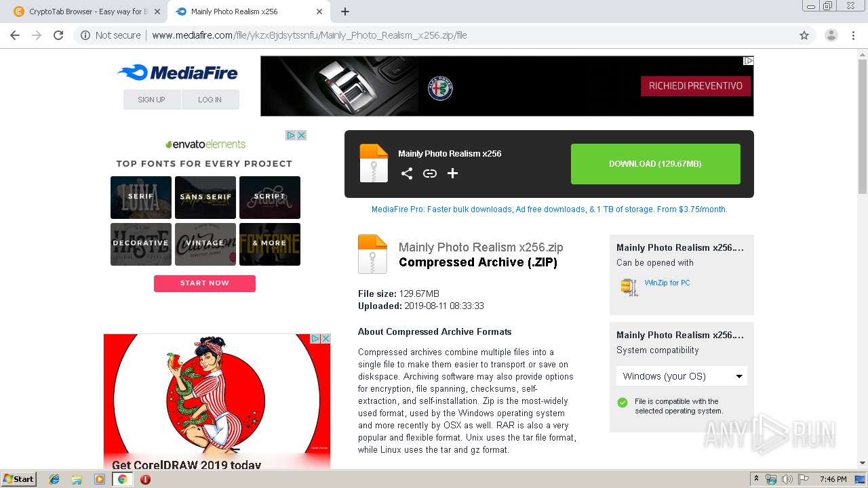The width and height of the screenshot is (868, 488).
Task: Close the Mainly Photo Realism x256 tab
Action: coord(319,12)
